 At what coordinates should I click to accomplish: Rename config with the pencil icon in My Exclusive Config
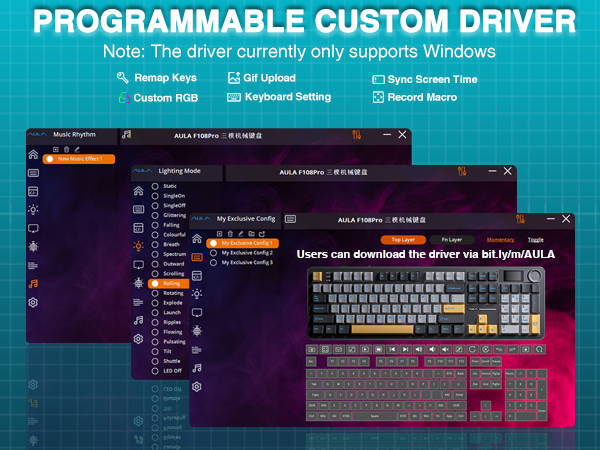click(x=241, y=233)
